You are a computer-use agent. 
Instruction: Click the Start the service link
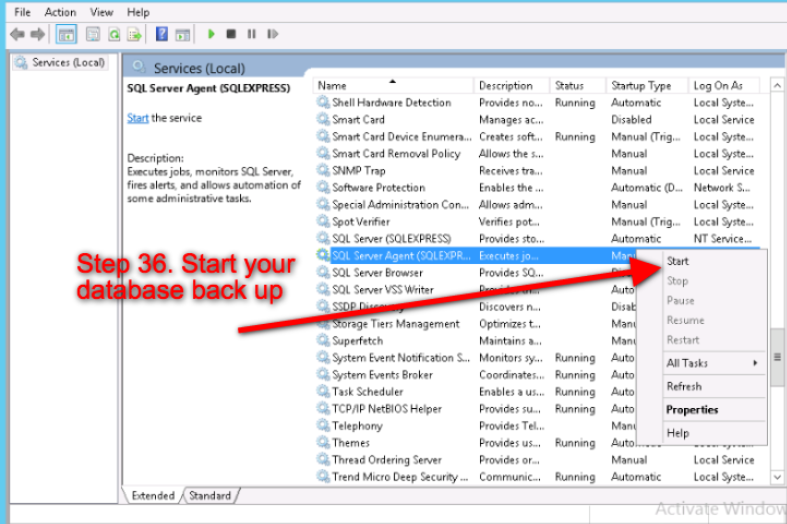(138, 118)
